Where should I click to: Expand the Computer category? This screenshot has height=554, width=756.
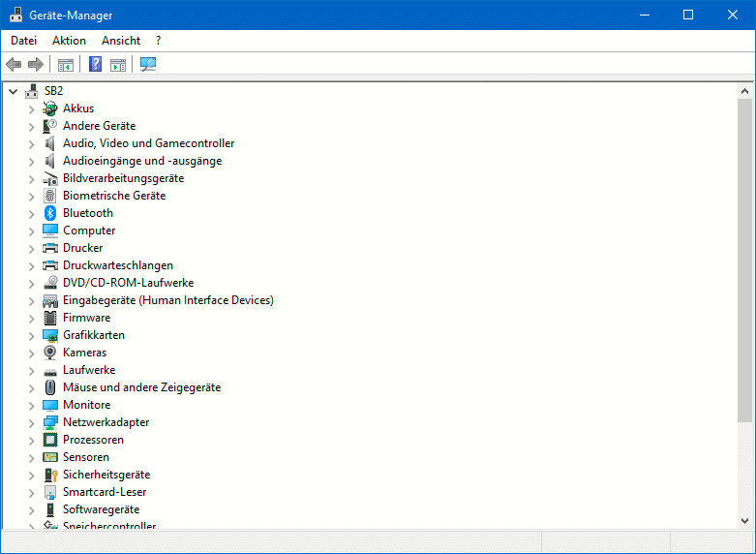31,231
